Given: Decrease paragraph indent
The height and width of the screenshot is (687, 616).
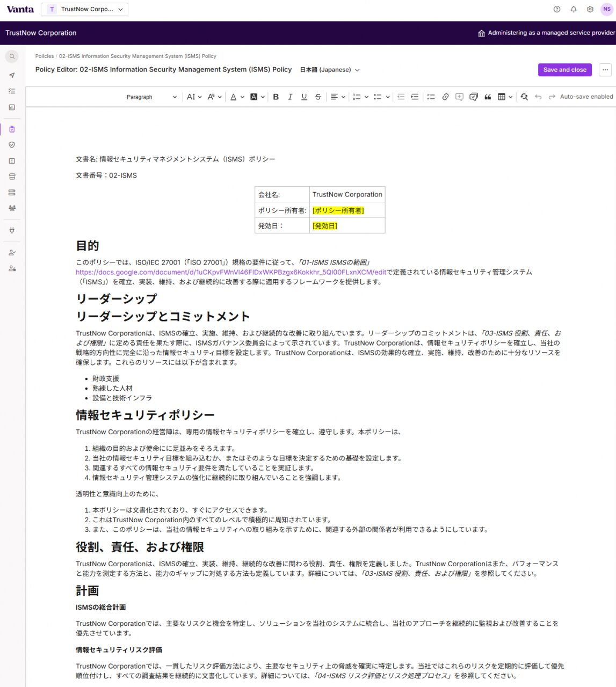Looking at the screenshot, I should (x=401, y=97).
